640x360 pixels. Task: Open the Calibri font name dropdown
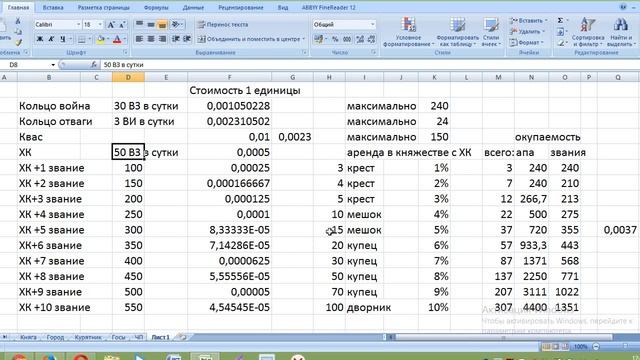point(78,24)
